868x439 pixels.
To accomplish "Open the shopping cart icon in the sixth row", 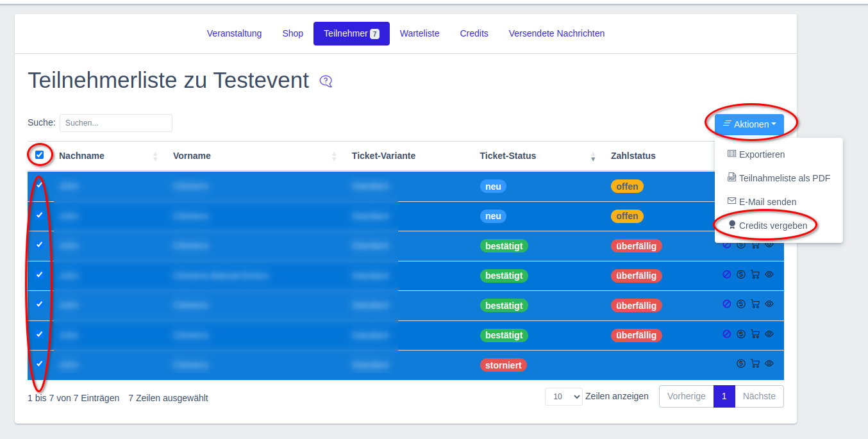I will (755, 334).
